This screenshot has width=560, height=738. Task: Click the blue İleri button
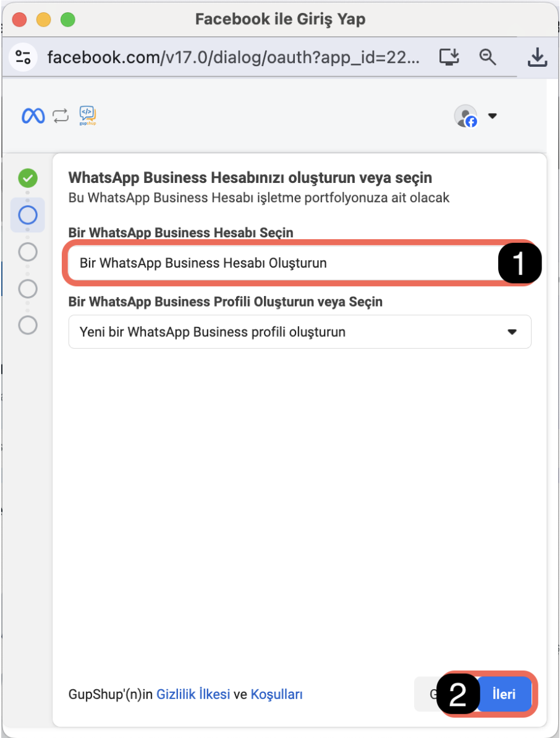[x=504, y=694]
